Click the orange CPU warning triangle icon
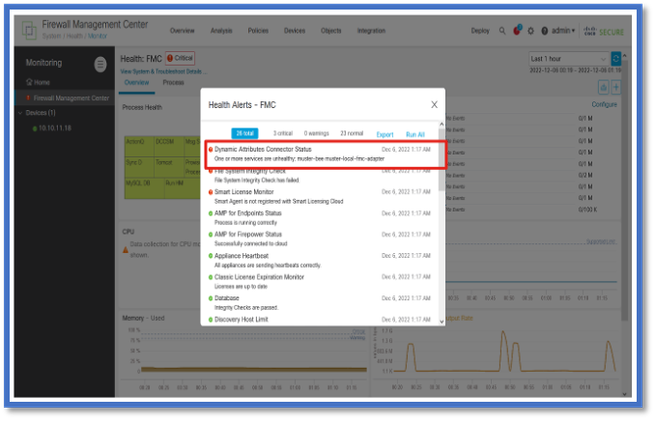The height and width of the screenshot is (421, 655). (125, 250)
